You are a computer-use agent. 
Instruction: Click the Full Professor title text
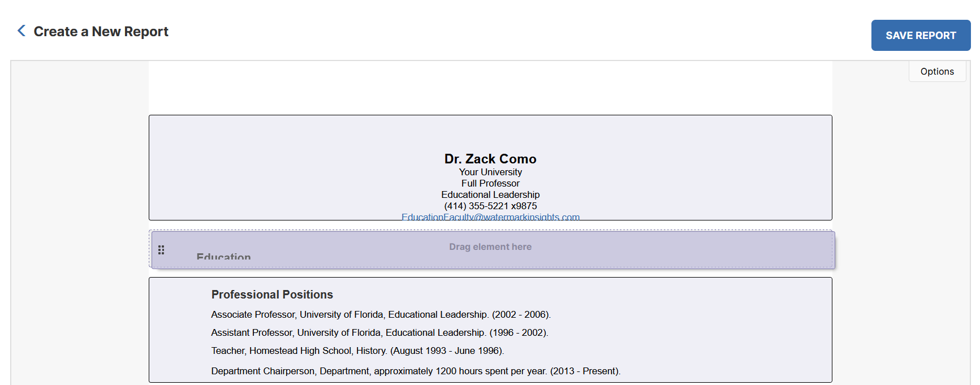pos(490,183)
